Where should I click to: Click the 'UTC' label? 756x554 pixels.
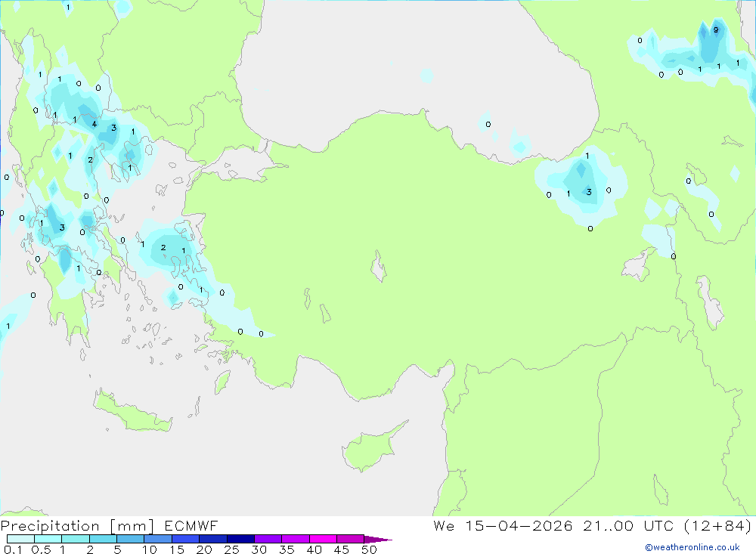coord(658,525)
